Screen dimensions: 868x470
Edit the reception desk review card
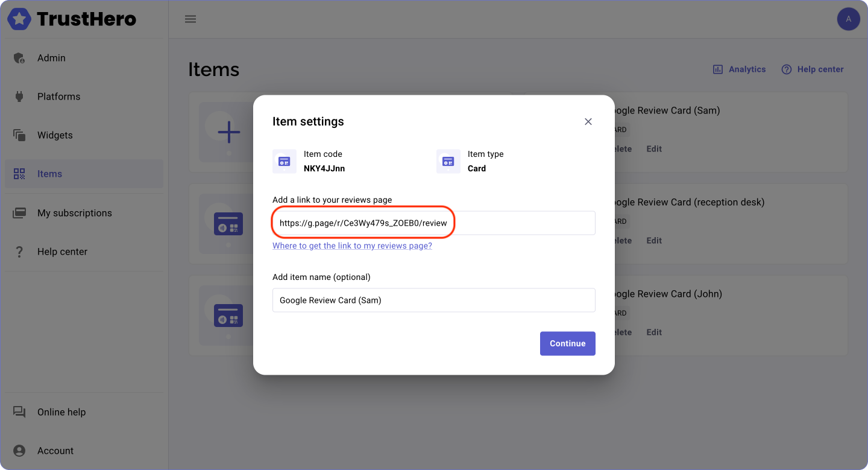coord(654,240)
